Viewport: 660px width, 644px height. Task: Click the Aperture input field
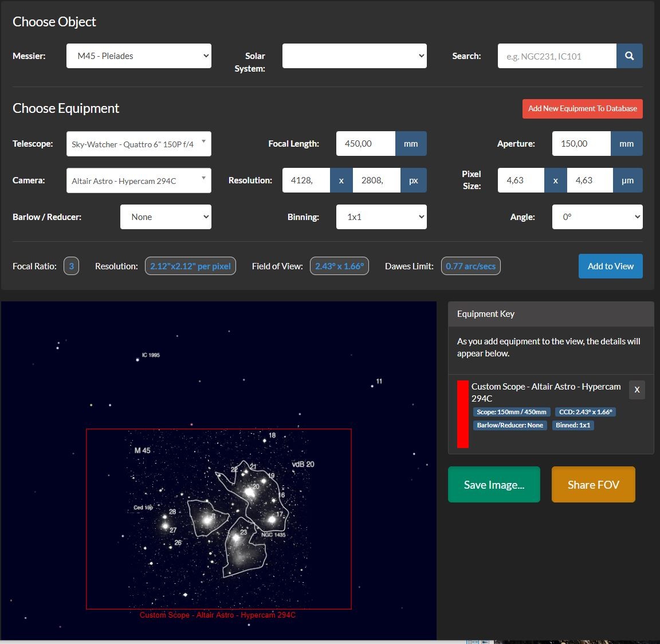coord(582,144)
